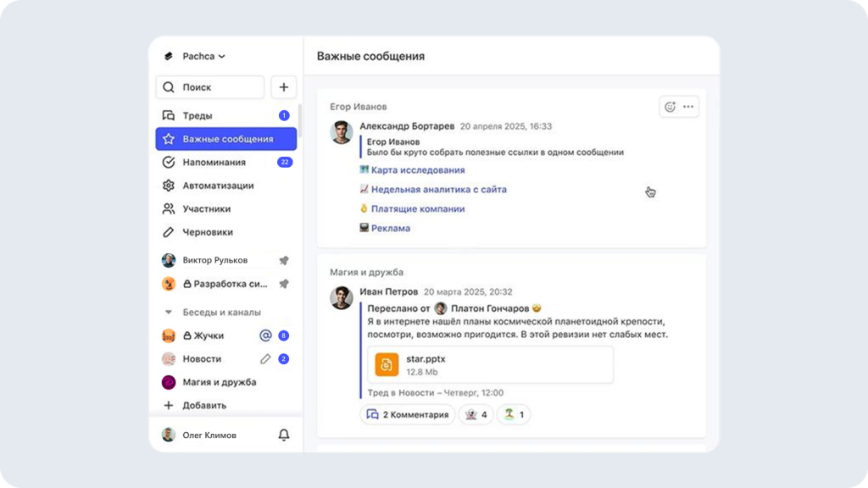Unpin the Разработка си... chat
The width and height of the screenshot is (868, 488).
(x=285, y=283)
